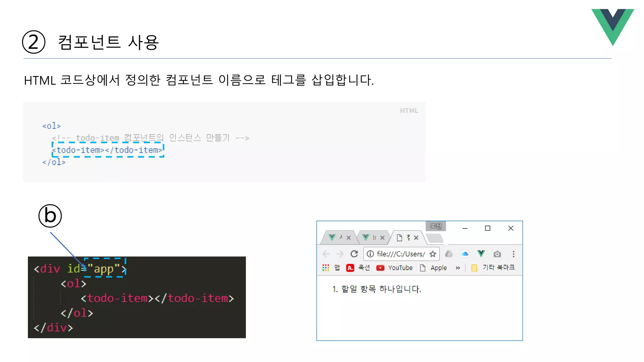Click the blue iCloud extension icon
This screenshot has width=644, height=362.
pyautogui.click(x=465, y=254)
